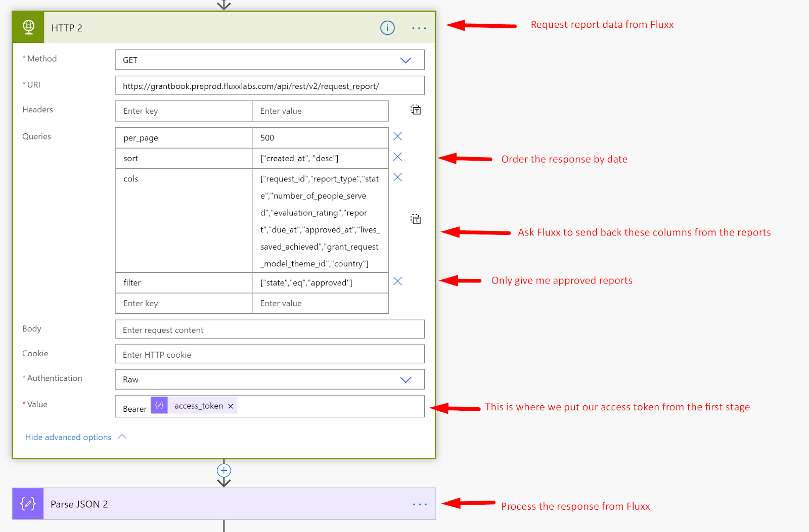Image resolution: width=809 pixels, height=532 pixels.
Task: Click the Bearer Value field
Action: pos(269,406)
